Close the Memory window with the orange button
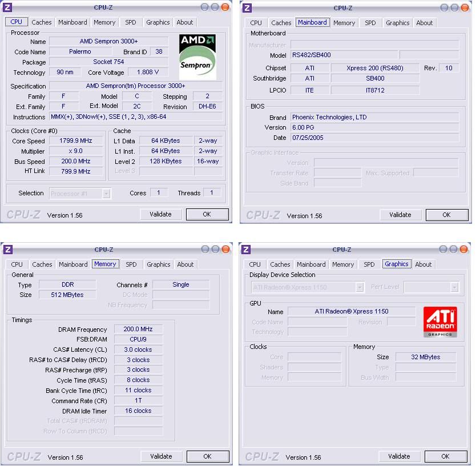Image resolution: width=476 pixels, height=466 pixels. tap(225, 249)
